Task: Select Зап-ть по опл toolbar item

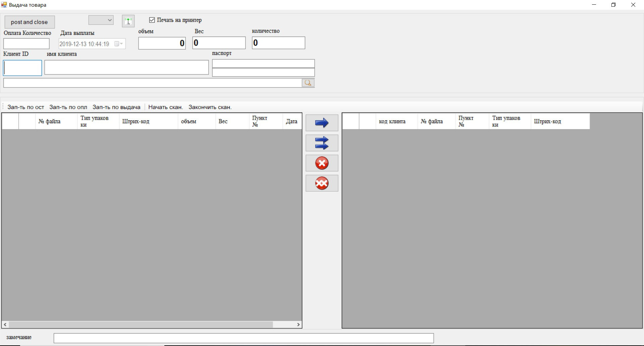Action: 68,107
